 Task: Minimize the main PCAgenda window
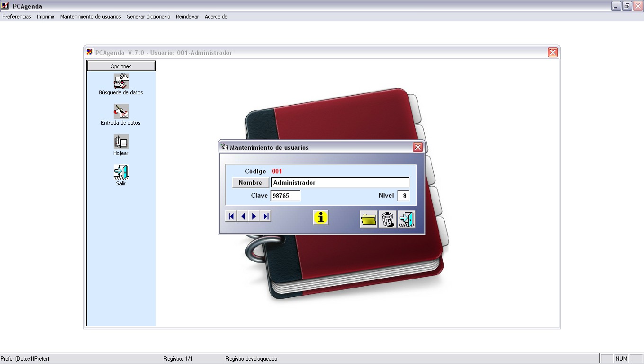click(x=616, y=6)
